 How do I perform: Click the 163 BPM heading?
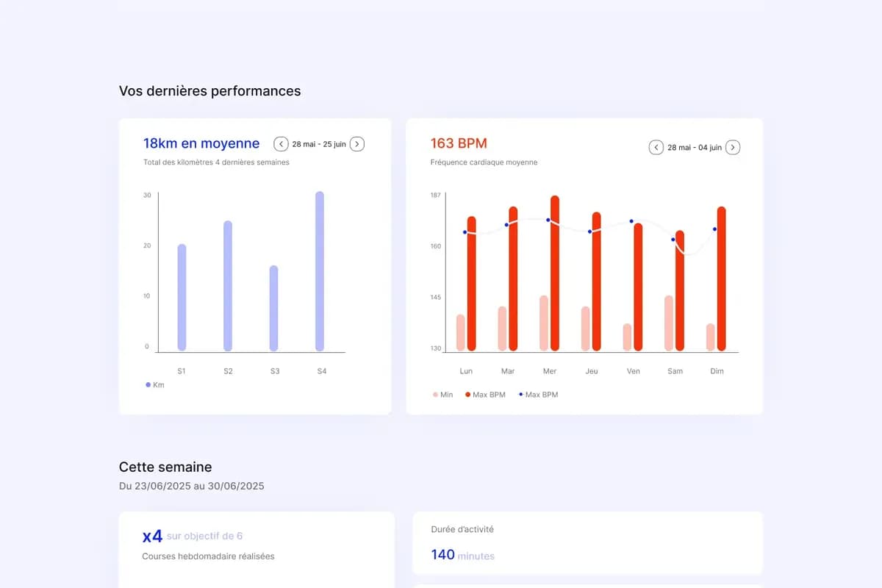coord(459,143)
